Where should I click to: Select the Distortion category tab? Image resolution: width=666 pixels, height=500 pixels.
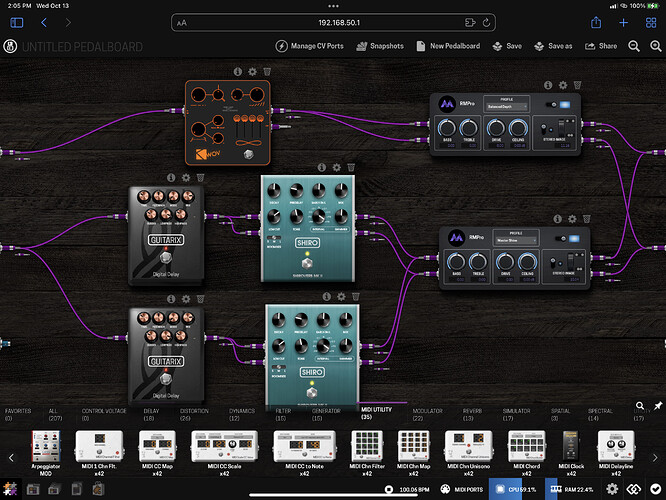(x=194, y=415)
